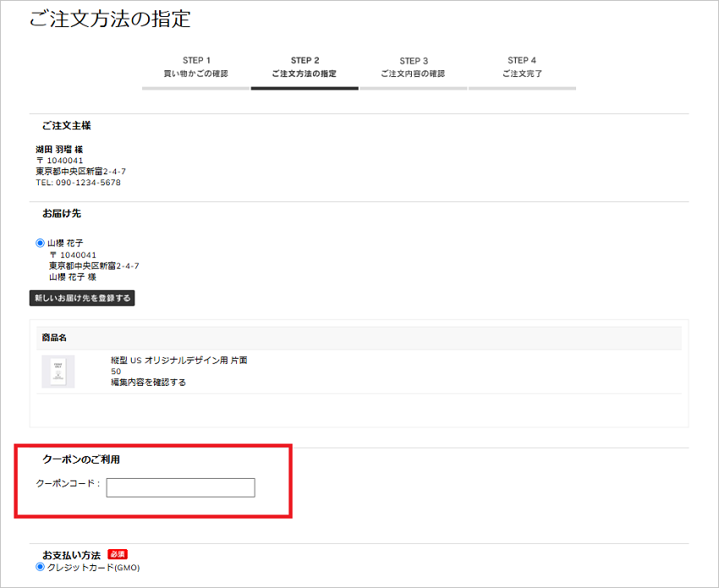Click the red 必須 badge beside お支払い方法
Screen dimensions: 719x588
click(118, 554)
